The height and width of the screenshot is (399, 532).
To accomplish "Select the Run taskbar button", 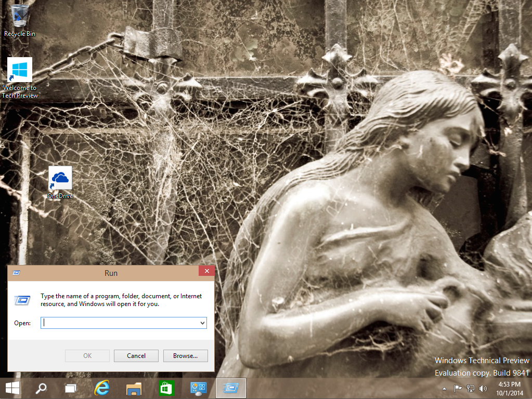I will point(230,388).
